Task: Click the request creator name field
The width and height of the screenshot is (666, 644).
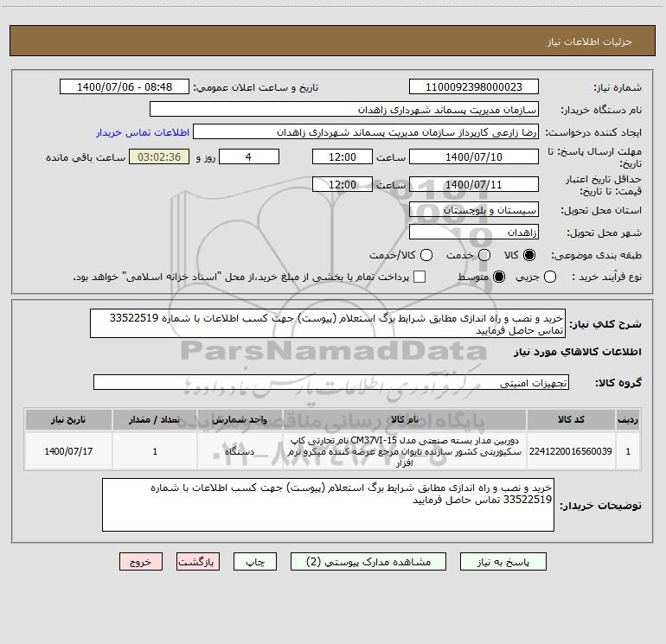Action: (x=366, y=131)
